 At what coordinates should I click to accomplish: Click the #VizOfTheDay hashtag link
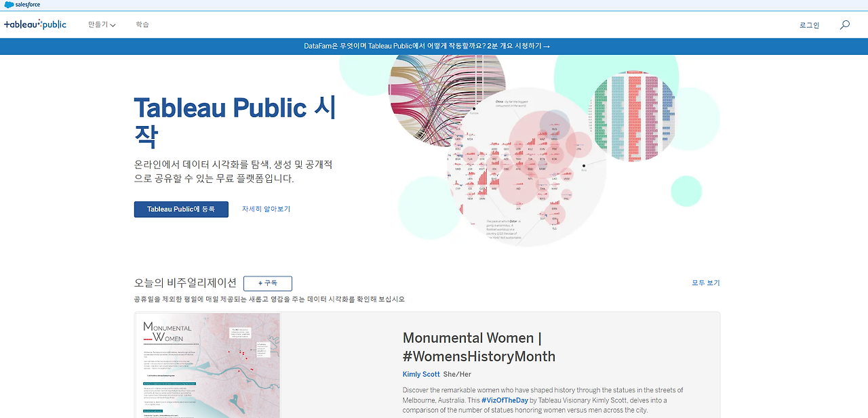(x=504, y=400)
